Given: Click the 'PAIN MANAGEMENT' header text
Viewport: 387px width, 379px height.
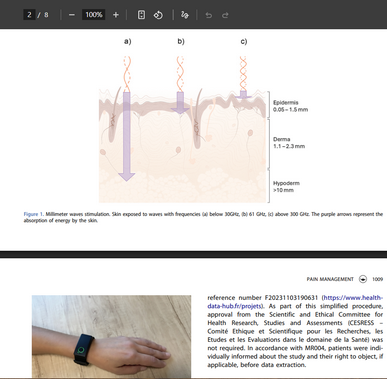Looking at the screenshot, I should tap(330, 279).
